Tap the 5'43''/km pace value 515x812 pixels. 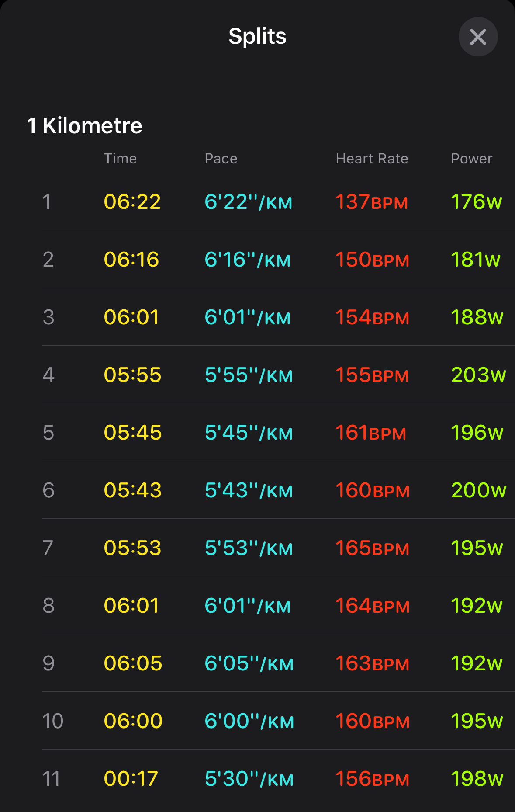click(249, 490)
